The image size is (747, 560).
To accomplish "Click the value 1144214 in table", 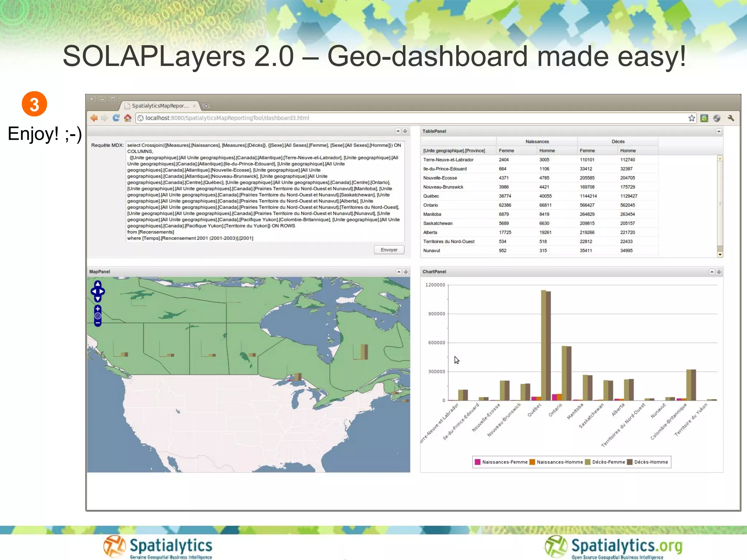I will pos(588,196).
